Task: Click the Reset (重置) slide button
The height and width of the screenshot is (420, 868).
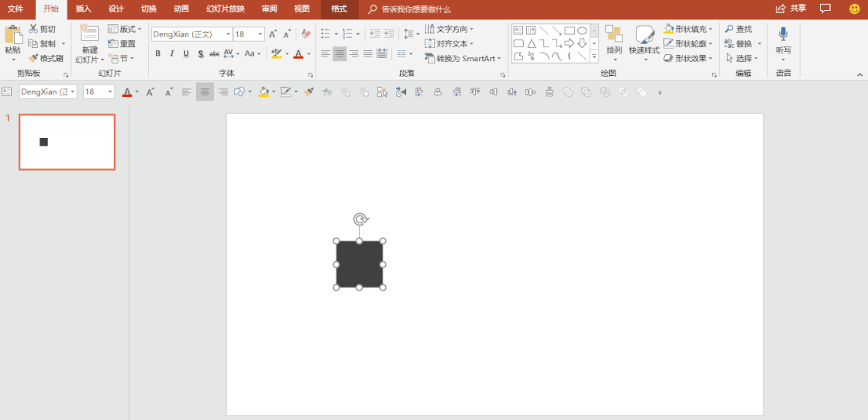Action: pos(122,43)
